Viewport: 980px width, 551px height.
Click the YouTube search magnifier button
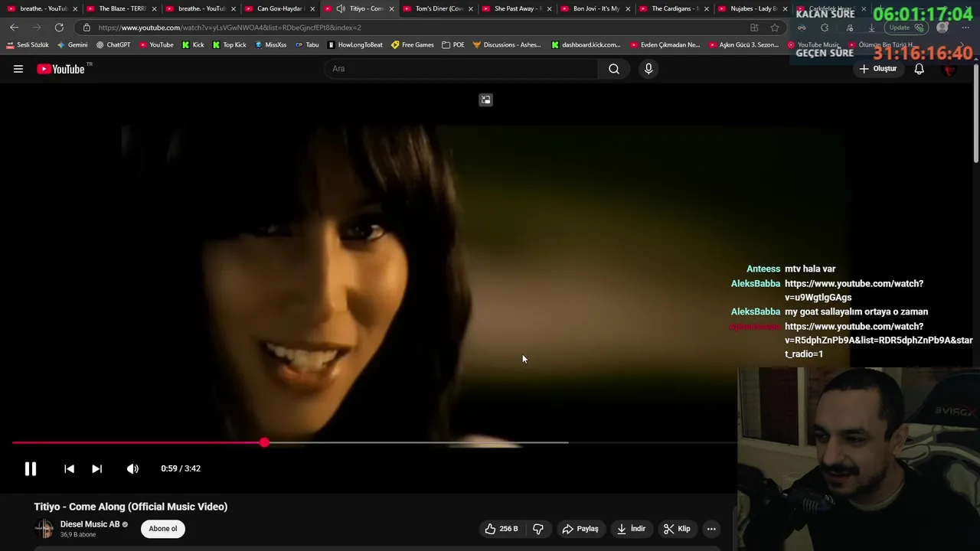pyautogui.click(x=614, y=69)
